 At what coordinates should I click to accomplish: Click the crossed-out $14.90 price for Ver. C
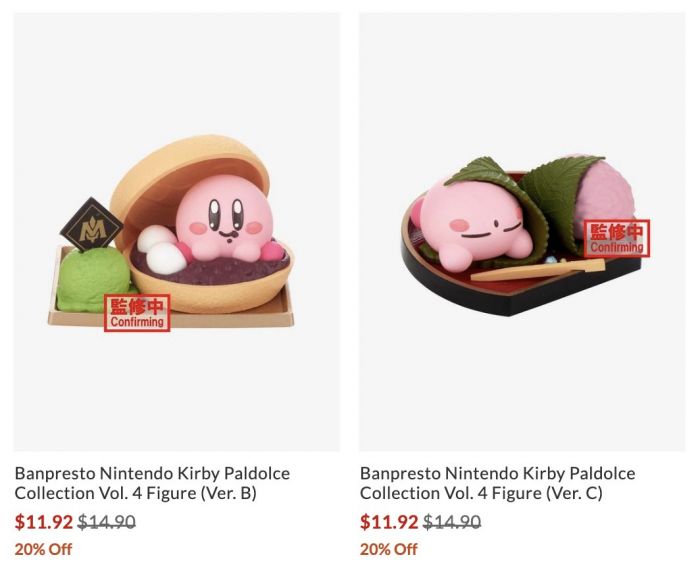tap(452, 522)
